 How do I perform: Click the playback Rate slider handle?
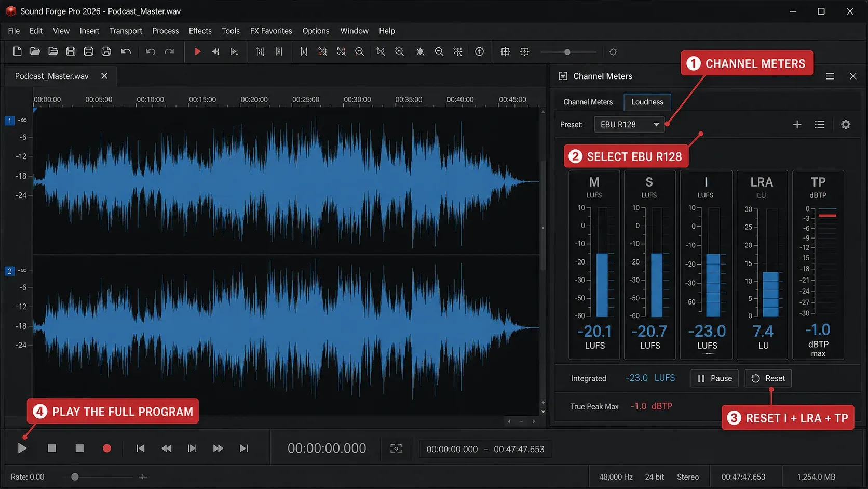point(75,477)
